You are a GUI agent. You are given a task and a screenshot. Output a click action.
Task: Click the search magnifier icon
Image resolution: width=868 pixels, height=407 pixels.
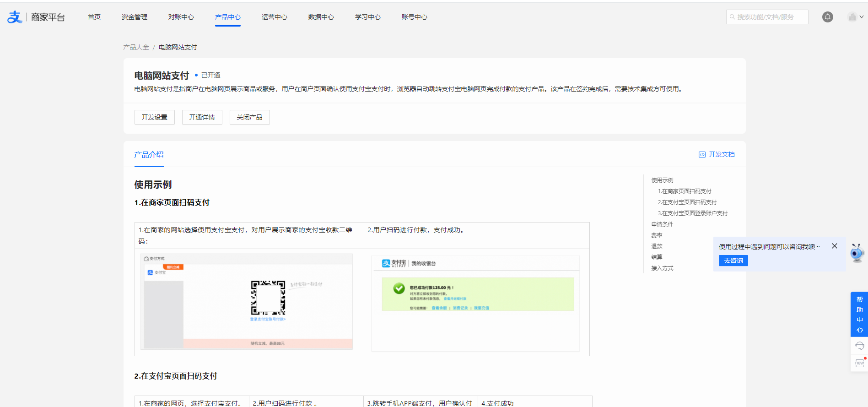coord(732,17)
